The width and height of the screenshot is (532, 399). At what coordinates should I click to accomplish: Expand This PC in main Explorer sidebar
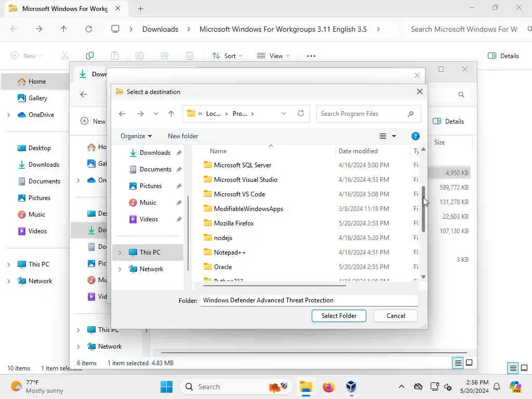tap(8, 264)
